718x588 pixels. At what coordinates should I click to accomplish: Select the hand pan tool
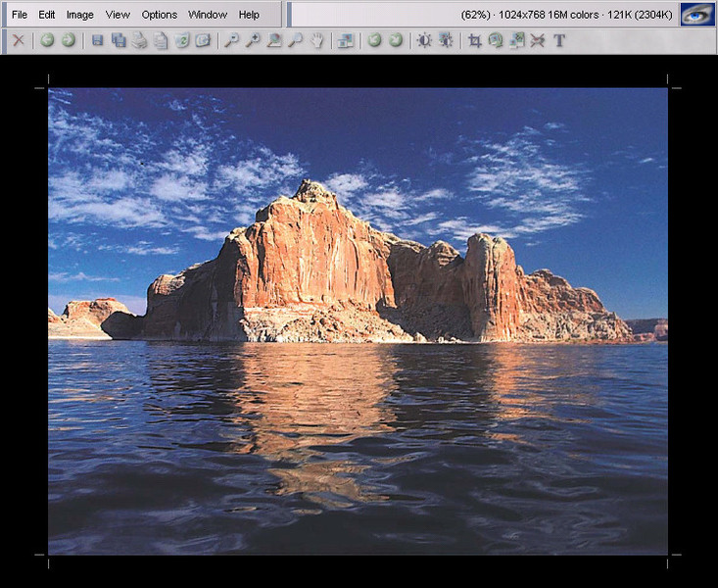click(316, 40)
